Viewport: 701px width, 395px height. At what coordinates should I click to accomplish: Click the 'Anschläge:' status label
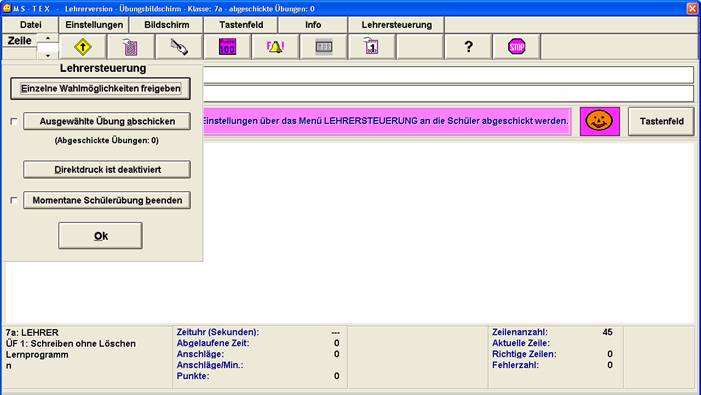coord(200,354)
